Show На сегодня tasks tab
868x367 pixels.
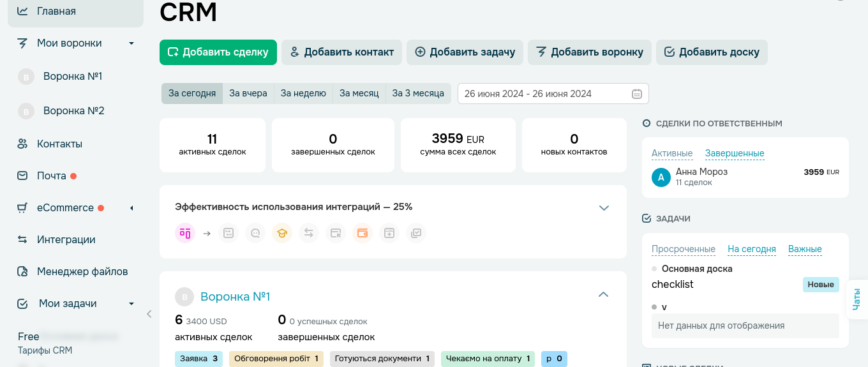tap(752, 249)
